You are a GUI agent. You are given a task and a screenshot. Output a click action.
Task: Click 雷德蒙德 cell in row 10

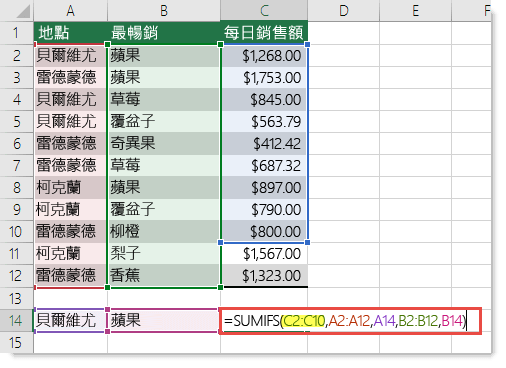coord(70,231)
